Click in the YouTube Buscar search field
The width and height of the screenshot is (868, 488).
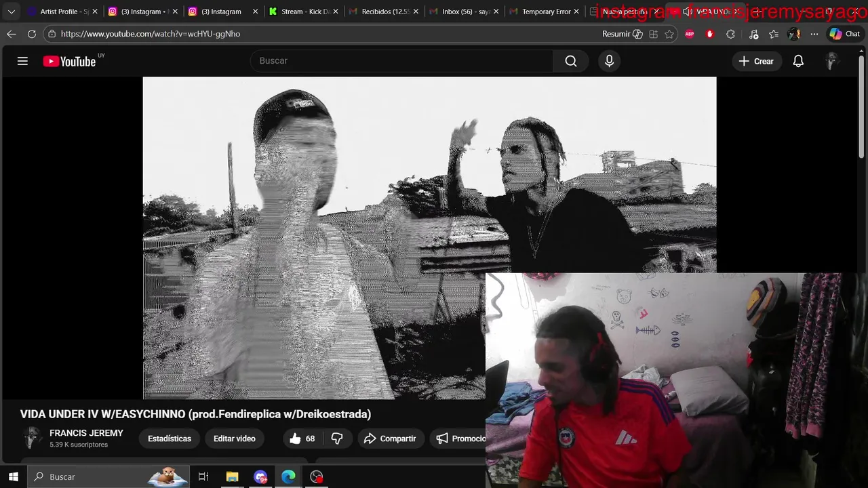[401, 61]
